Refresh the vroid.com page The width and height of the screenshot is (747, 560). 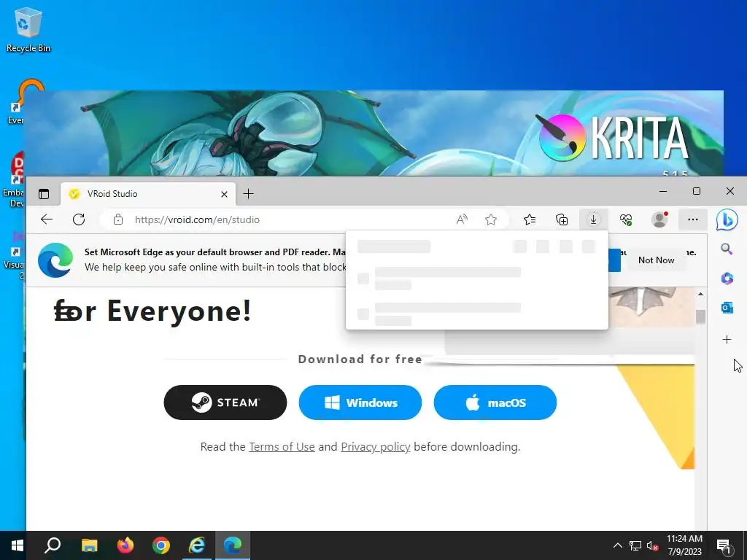point(79,219)
